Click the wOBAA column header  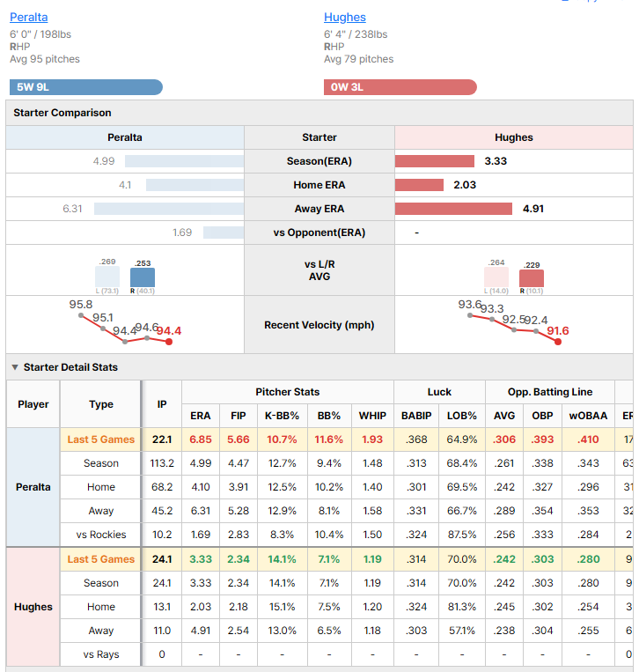[x=588, y=416]
